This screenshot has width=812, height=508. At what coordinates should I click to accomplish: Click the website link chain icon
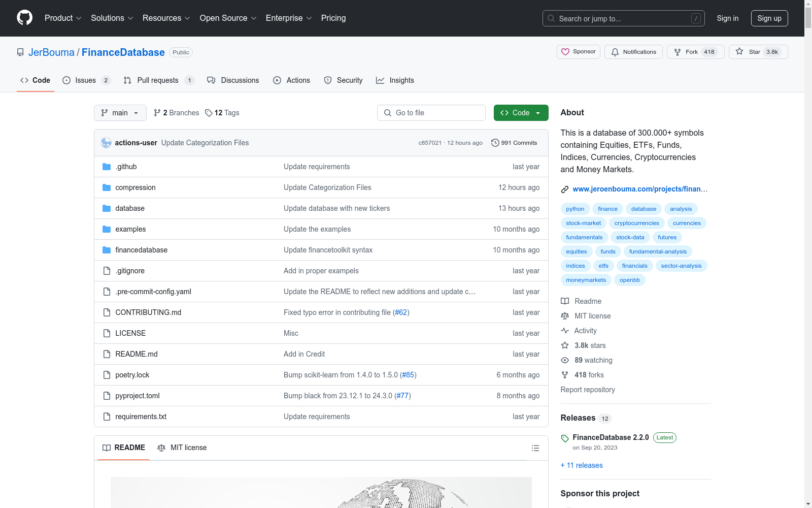point(565,189)
